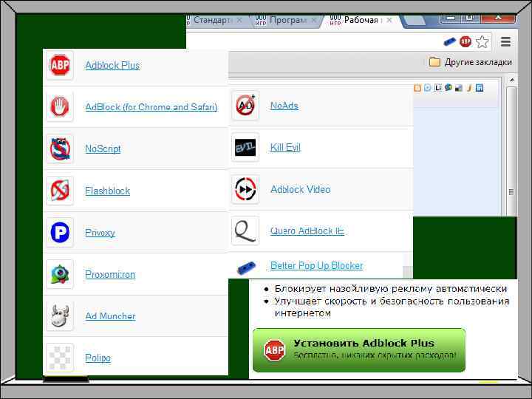532x399 pixels.
Task: Click the AdBlock red hand stop icon
Action: [60, 107]
